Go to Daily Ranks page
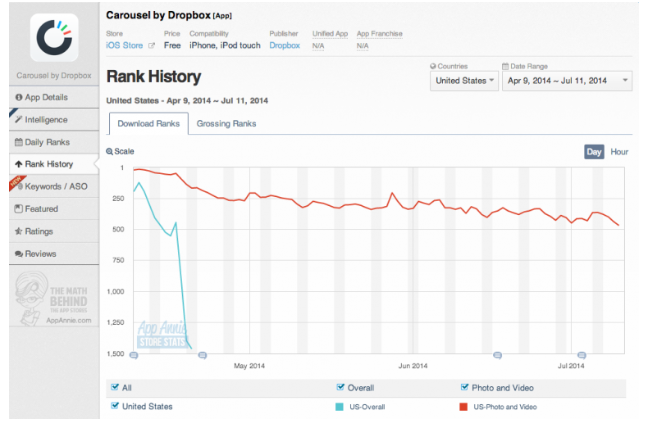This screenshot has height=422, width=656. click(54, 142)
